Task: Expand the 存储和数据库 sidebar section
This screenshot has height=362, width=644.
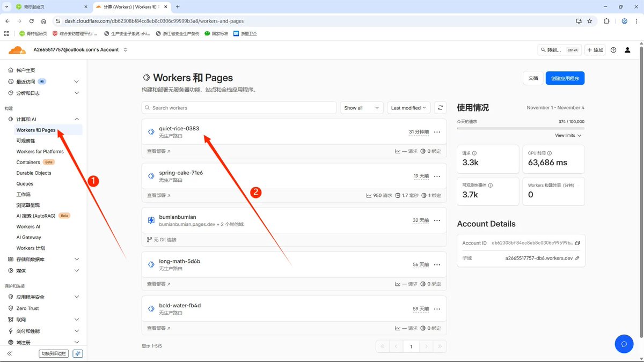Action: 76,260
